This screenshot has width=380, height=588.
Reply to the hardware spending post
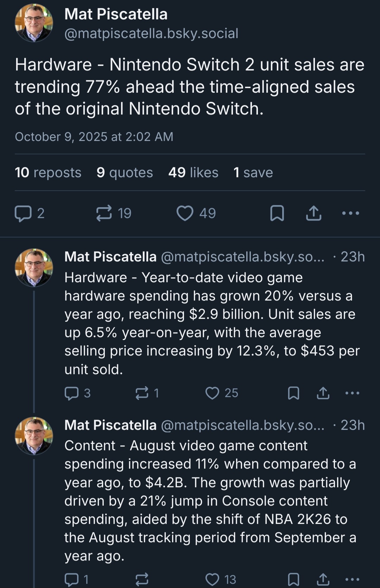click(71, 393)
